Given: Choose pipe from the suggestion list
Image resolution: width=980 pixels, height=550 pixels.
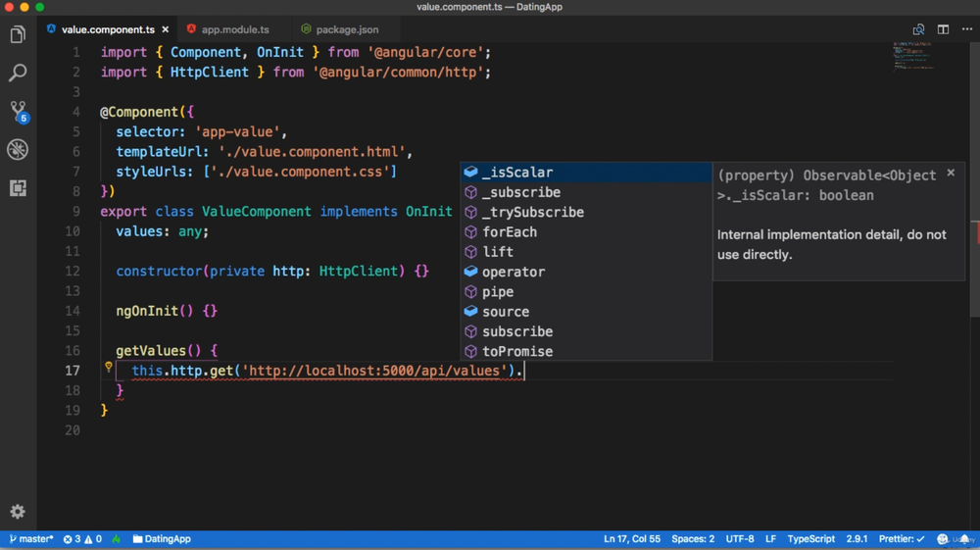Looking at the screenshot, I should click(x=586, y=292).
